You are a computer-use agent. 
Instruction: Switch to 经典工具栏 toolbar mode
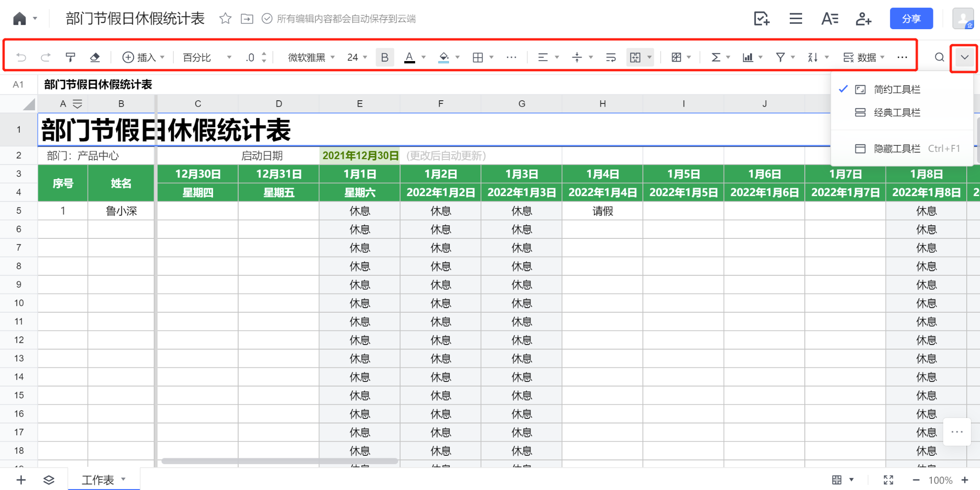897,113
